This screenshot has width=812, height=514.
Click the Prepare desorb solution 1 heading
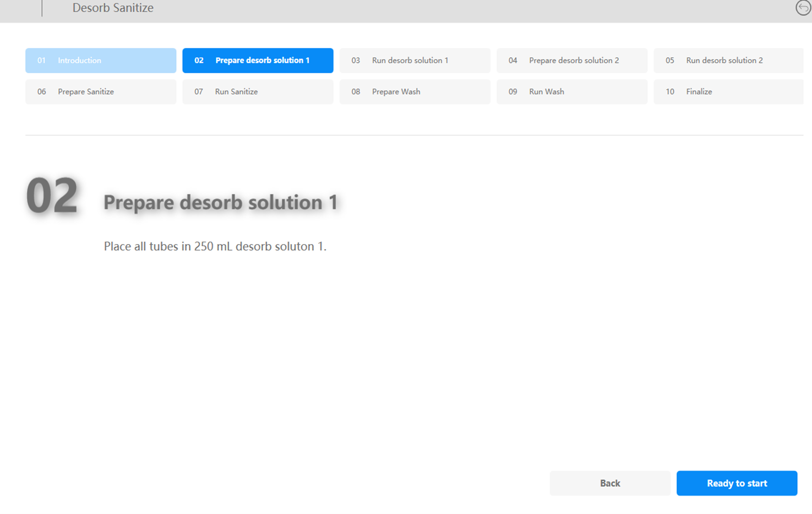point(221,203)
